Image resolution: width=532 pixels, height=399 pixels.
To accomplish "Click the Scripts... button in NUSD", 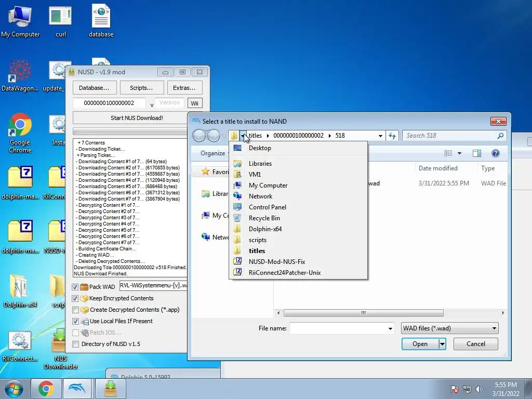I will point(141,88).
